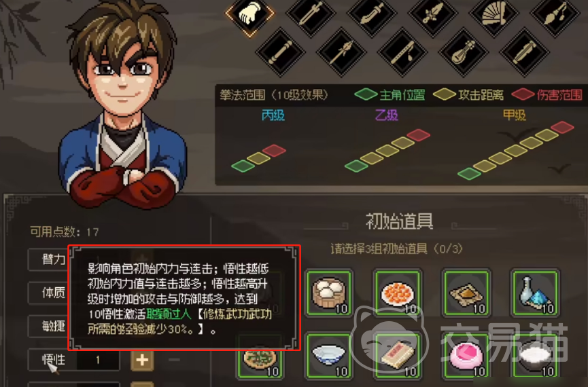Image resolution: width=588 pixels, height=387 pixels.
Task: Pick the short staff weapon icon
Action: tap(280, 52)
